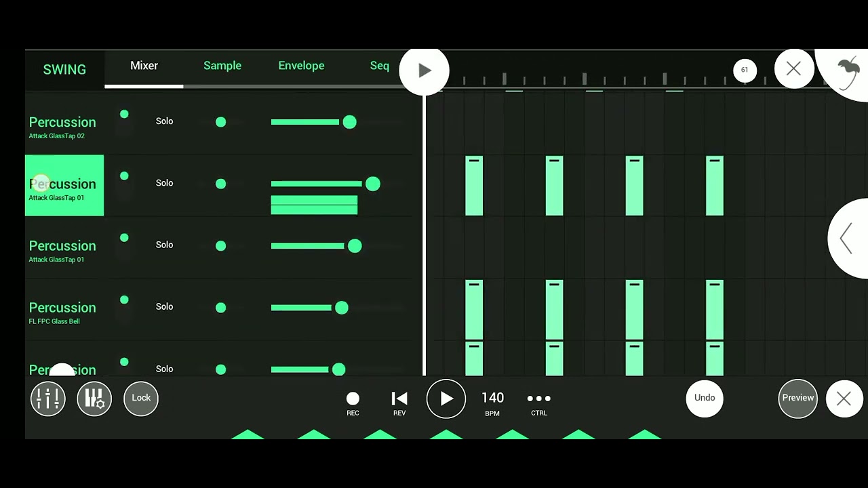868x488 pixels.
Task: Mute the Attack GlassTap 02 channel
Action: (124, 114)
